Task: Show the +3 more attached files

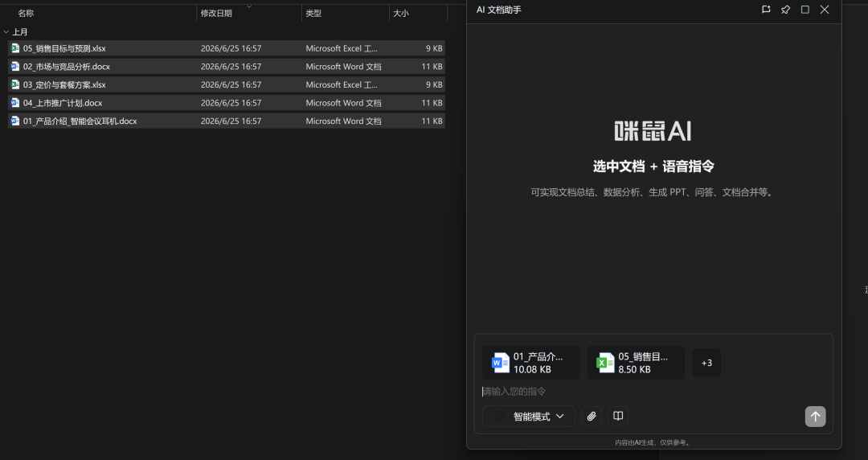Action: tap(706, 363)
